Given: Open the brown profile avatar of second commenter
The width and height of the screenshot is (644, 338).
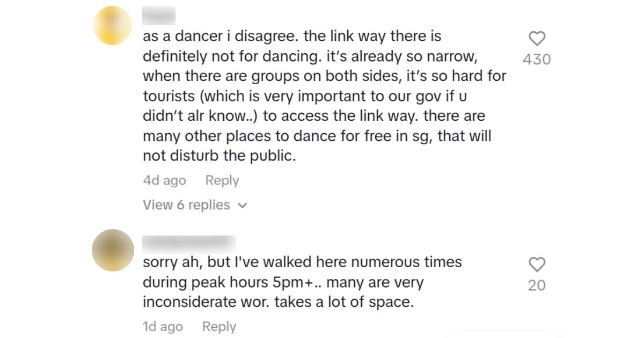Looking at the screenshot, I should click(x=112, y=250).
